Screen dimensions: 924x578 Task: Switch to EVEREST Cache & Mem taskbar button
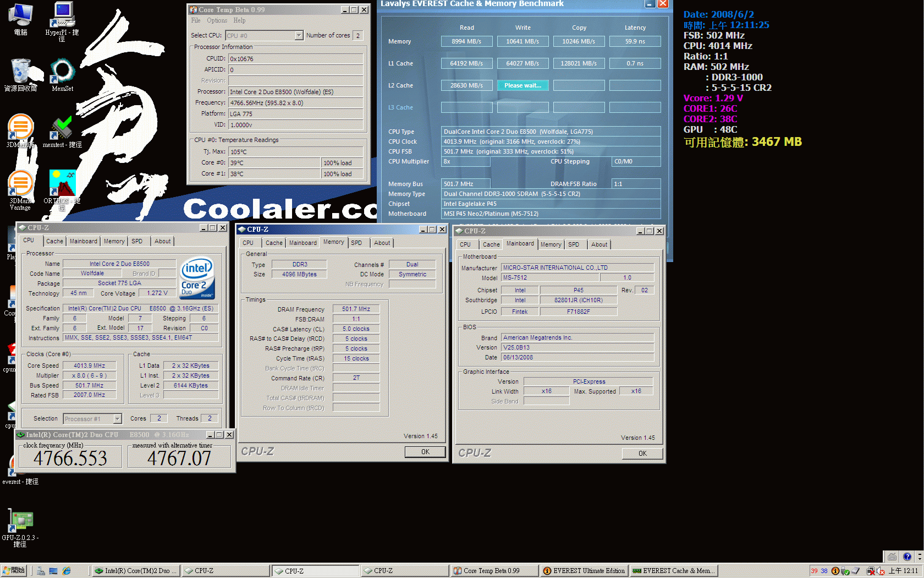674,571
